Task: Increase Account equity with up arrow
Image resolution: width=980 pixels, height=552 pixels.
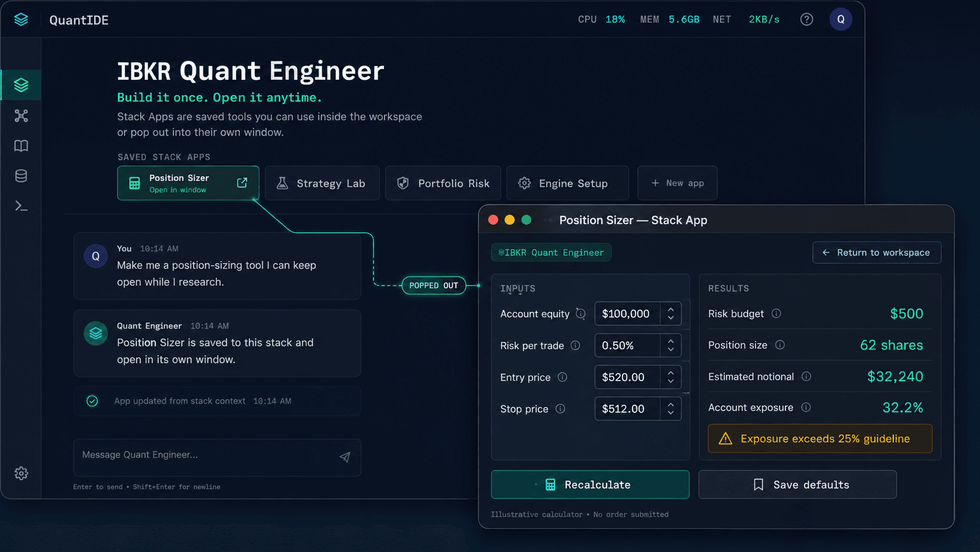Action: tap(671, 309)
